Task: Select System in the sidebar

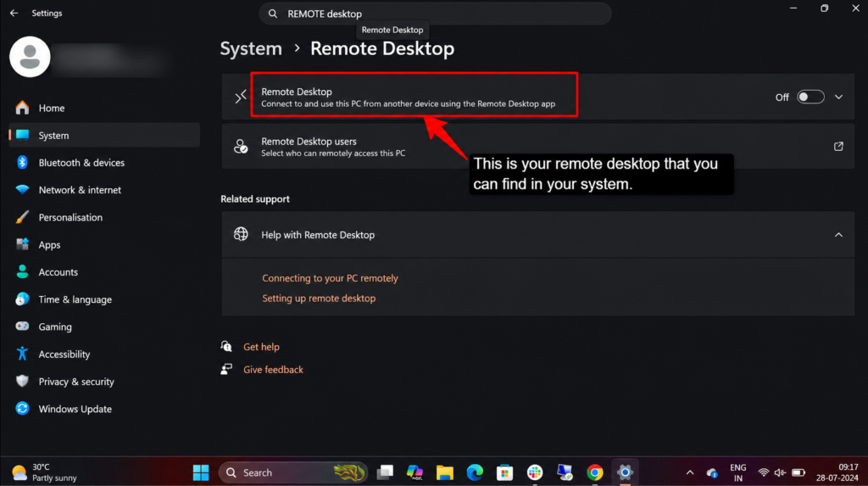Action: [104, 135]
